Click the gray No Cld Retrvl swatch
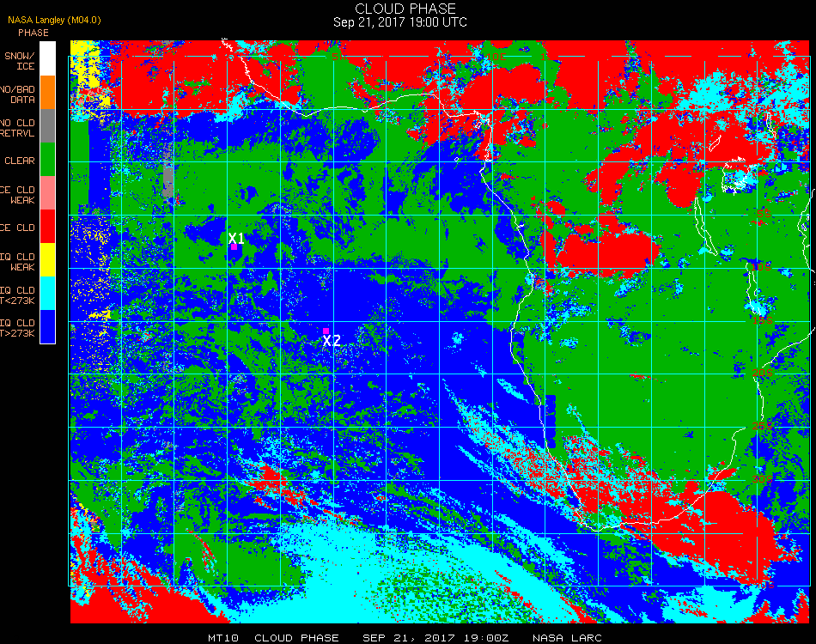The image size is (816, 644). pos(47,126)
